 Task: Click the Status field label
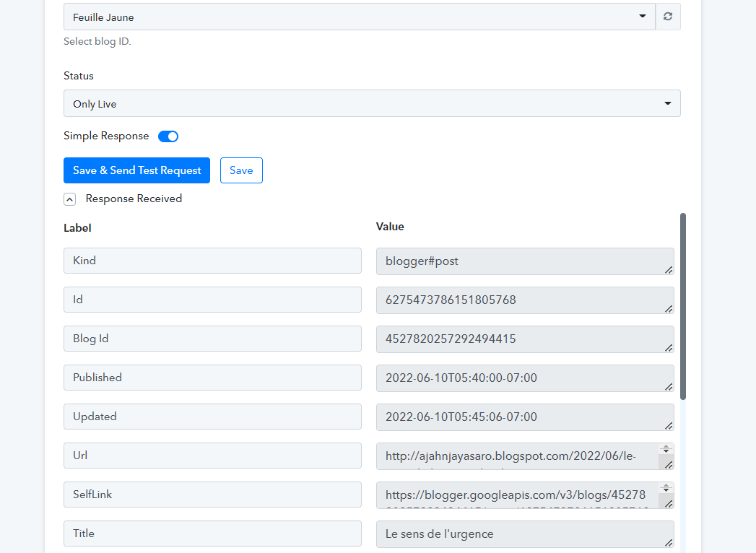(79, 77)
